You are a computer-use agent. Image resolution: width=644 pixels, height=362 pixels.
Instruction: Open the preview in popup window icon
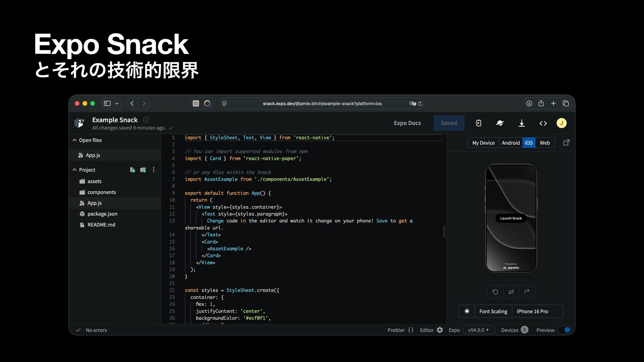566,143
